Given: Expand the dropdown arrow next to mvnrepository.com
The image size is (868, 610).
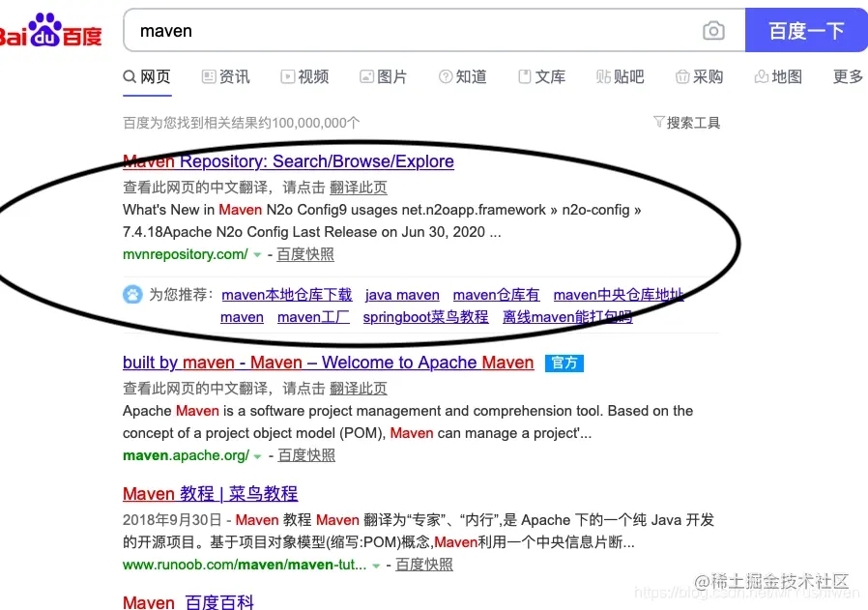Looking at the screenshot, I should click(257, 254).
